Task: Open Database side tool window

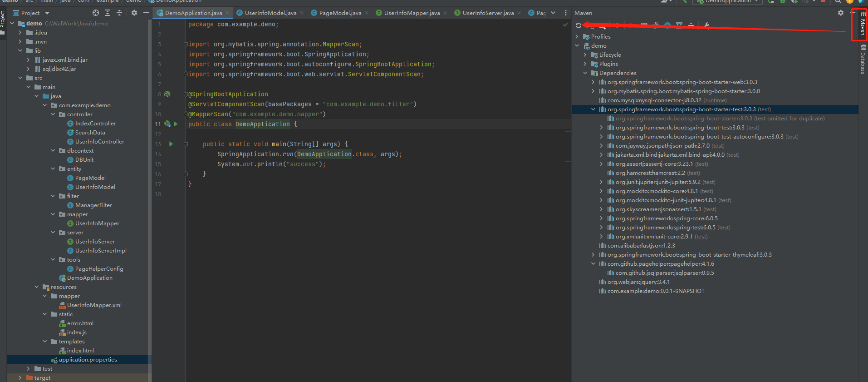Action: (x=863, y=60)
